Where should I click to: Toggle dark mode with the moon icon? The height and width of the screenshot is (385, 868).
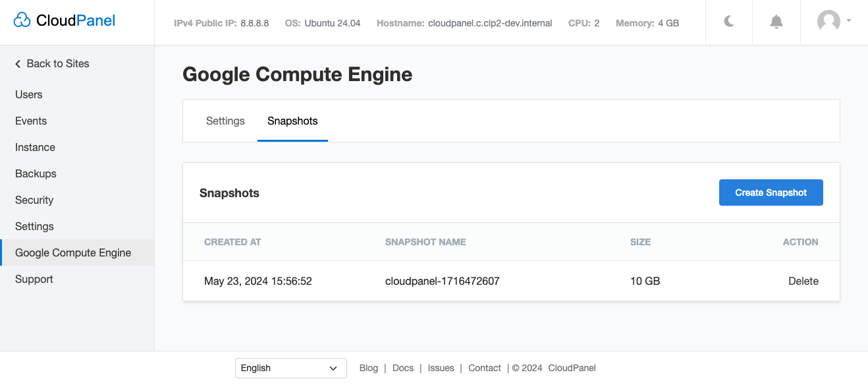point(728,22)
